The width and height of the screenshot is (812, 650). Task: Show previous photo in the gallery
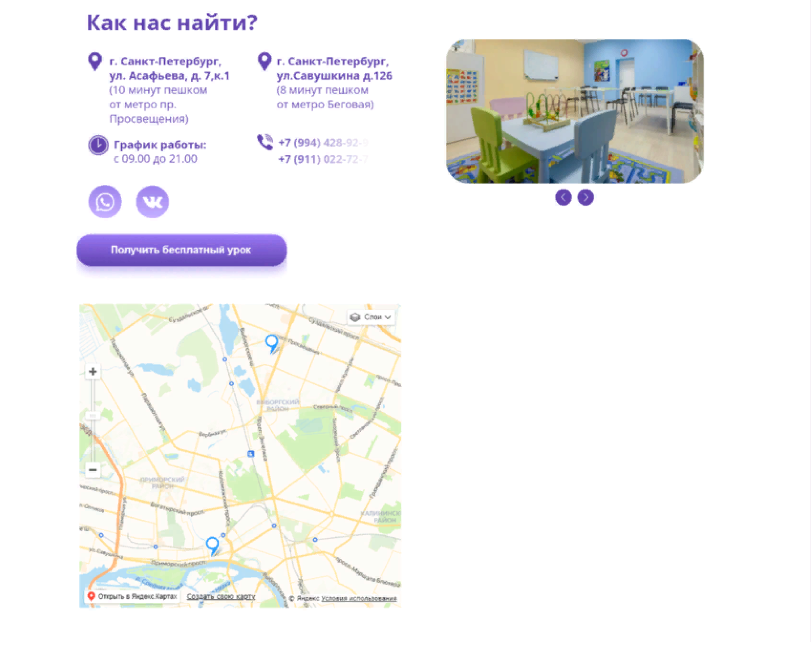[x=564, y=197]
